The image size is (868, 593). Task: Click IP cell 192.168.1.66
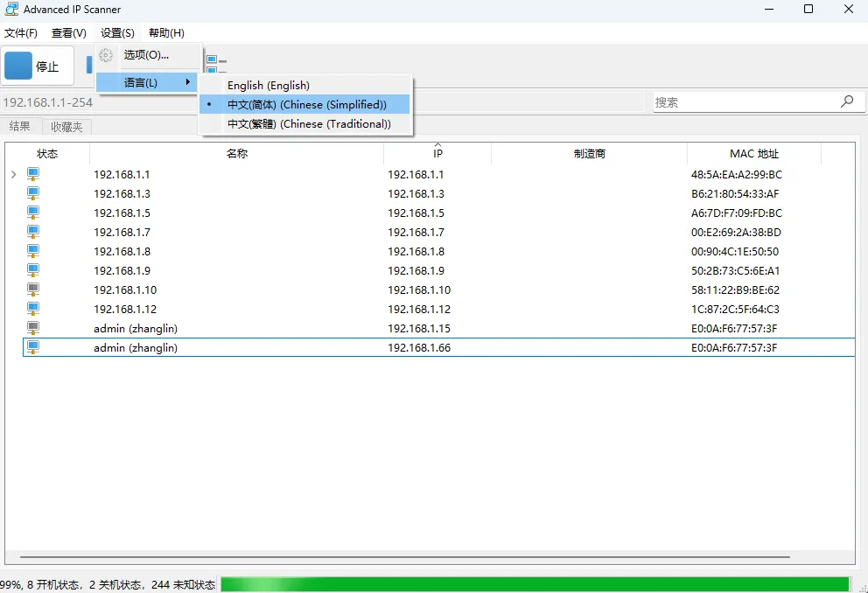(419, 348)
